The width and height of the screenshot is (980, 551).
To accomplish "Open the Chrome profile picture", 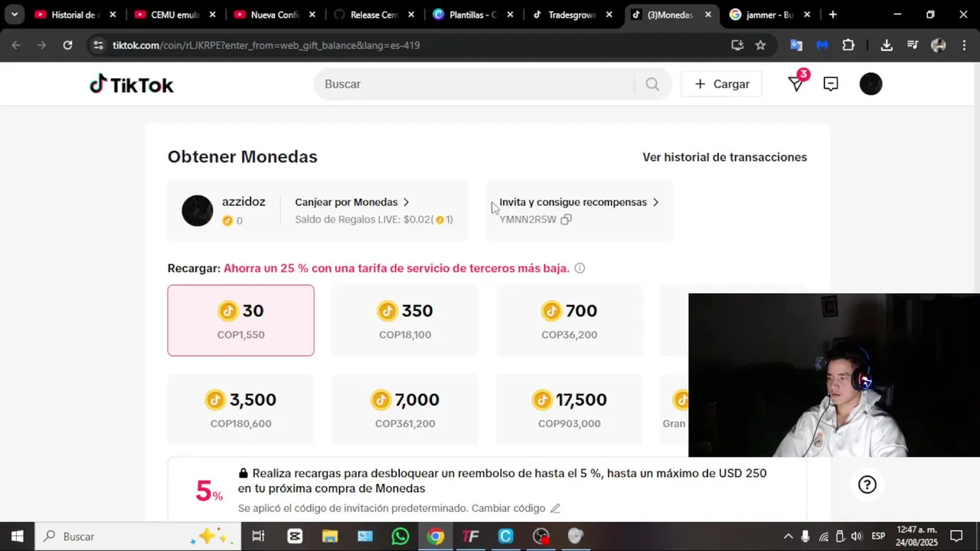I will coord(939,45).
